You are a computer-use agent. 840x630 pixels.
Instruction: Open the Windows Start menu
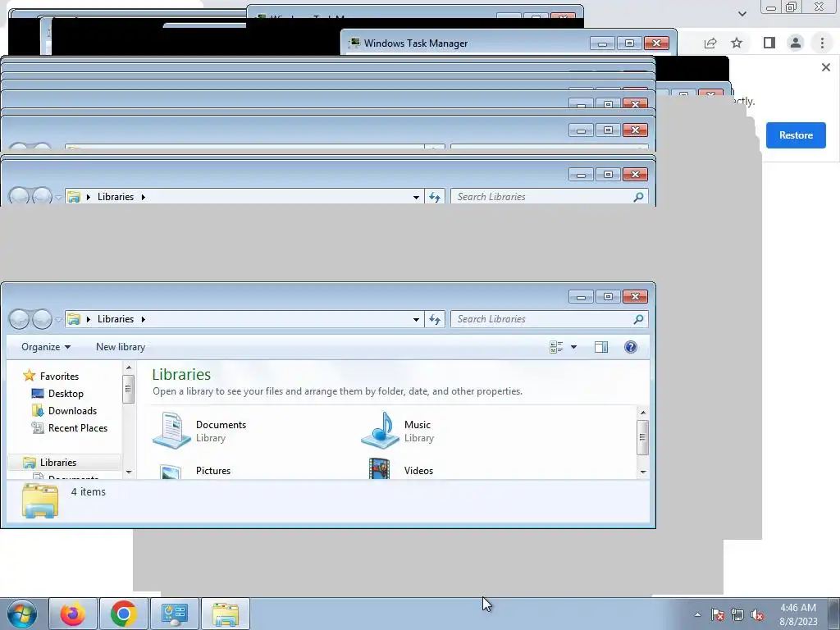[22, 614]
